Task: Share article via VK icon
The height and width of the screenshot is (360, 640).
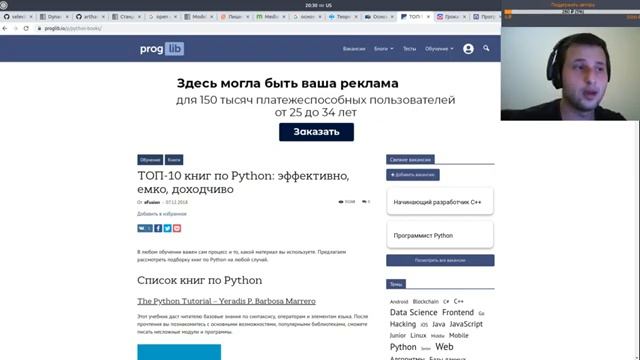Action: click(145, 228)
